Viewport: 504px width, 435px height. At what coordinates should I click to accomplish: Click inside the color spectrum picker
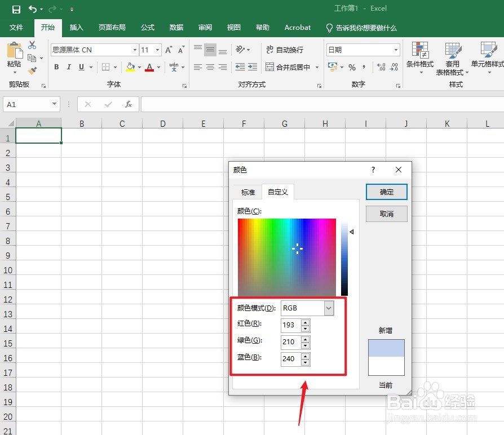[287, 257]
